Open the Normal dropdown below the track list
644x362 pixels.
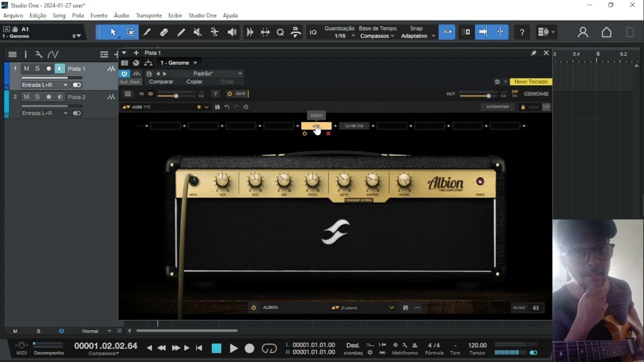click(x=97, y=331)
